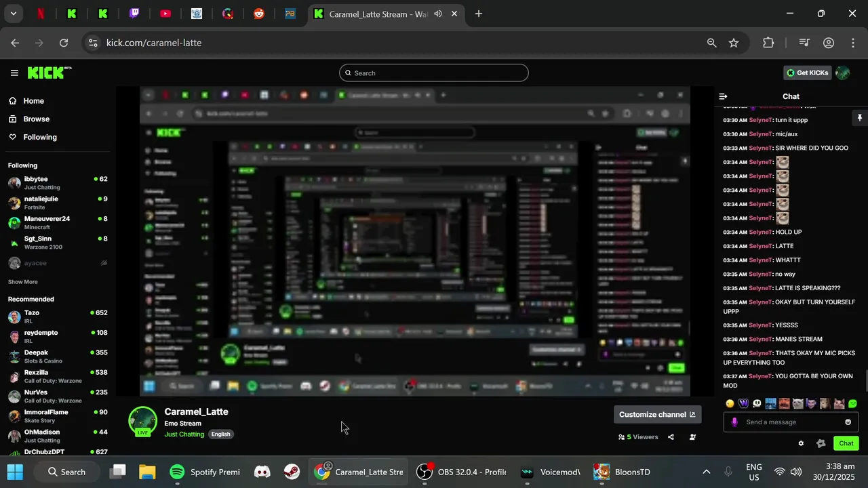
Task: Click in the Send a message field
Action: point(791,422)
